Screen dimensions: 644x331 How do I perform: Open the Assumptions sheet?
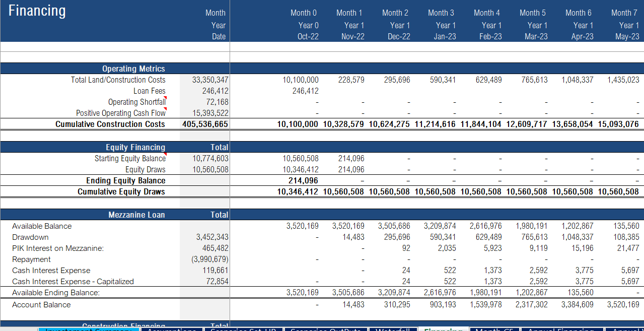click(171, 329)
